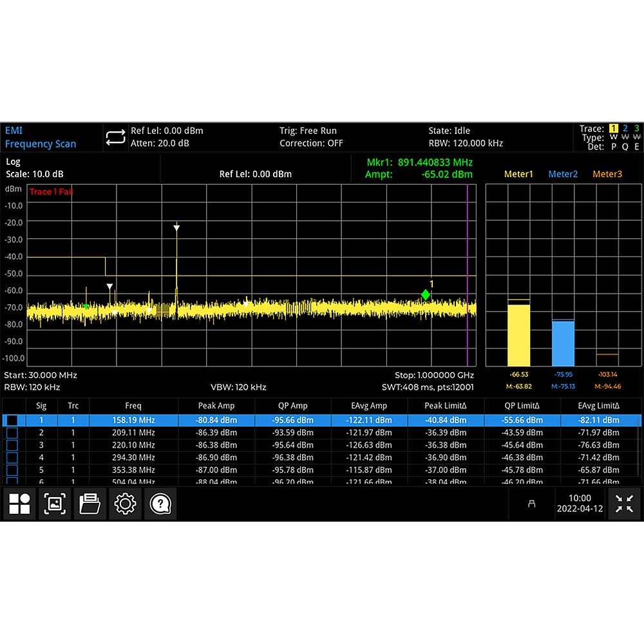Select the 353.38 MHz frequency cell
Screen dimensions: 644x644
(x=133, y=470)
